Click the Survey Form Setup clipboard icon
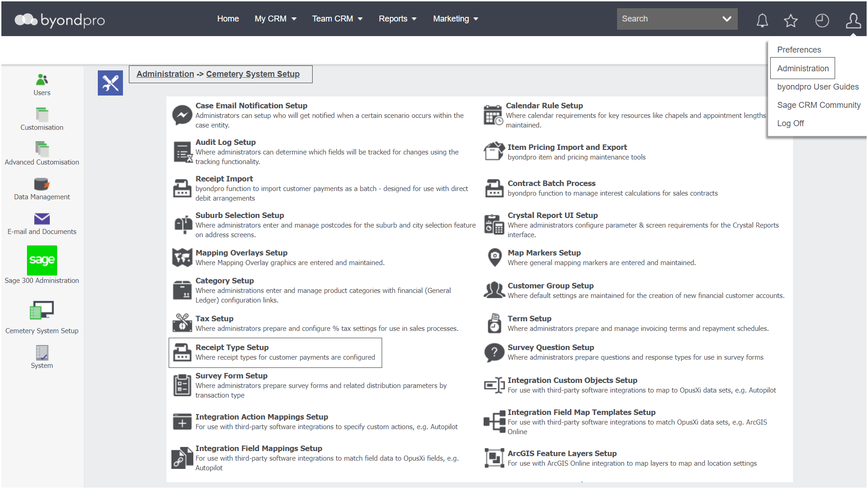Viewport: 868px width, 489px height. [182, 385]
